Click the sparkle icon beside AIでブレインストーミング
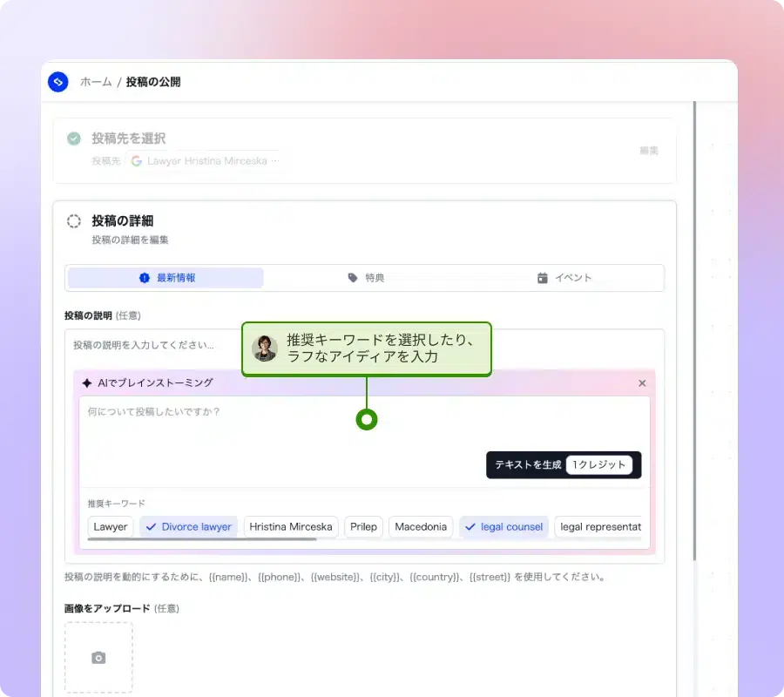The width and height of the screenshot is (784, 697). (x=87, y=383)
